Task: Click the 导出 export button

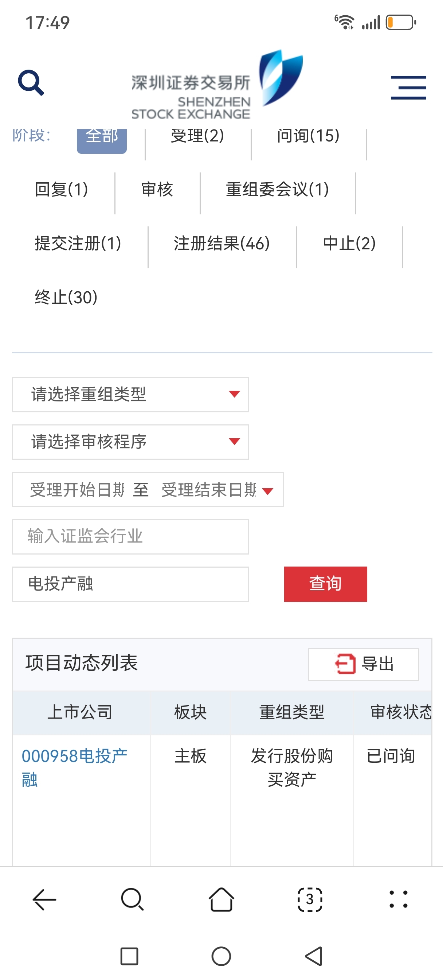Action: pyautogui.click(x=364, y=664)
